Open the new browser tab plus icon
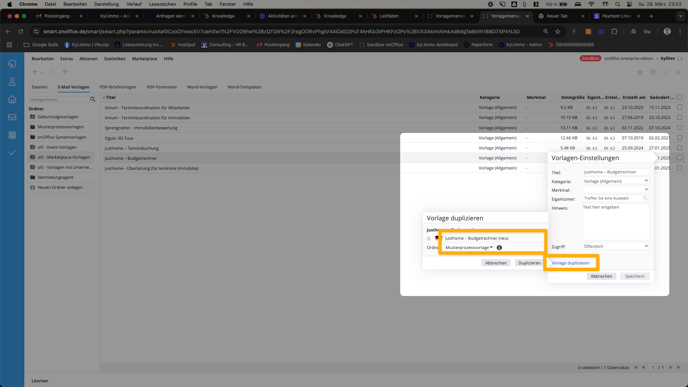This screenshot has width=688, height=387. point(651,16)
